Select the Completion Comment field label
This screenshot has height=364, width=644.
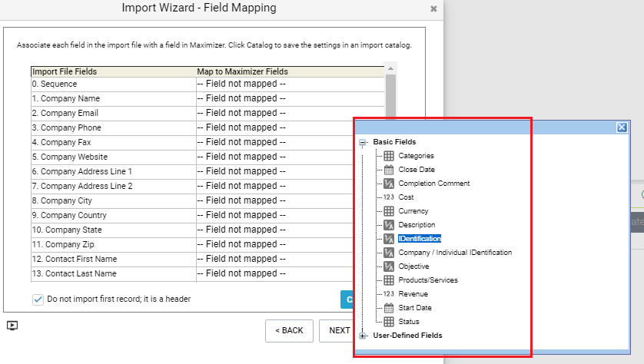434,184
